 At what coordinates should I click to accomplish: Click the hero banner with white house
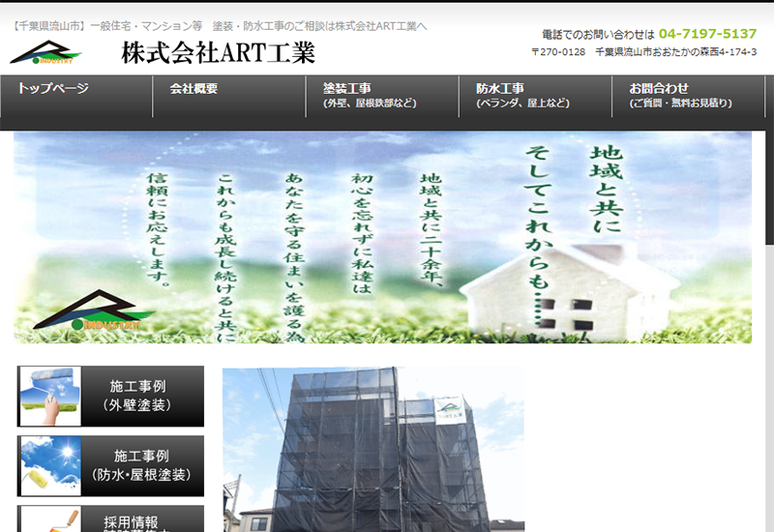click(382, 237)
